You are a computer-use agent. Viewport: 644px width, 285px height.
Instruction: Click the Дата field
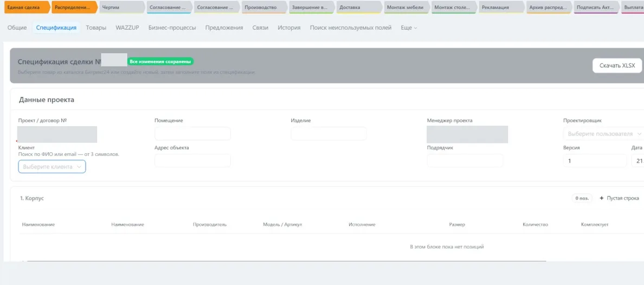point(638,160)
